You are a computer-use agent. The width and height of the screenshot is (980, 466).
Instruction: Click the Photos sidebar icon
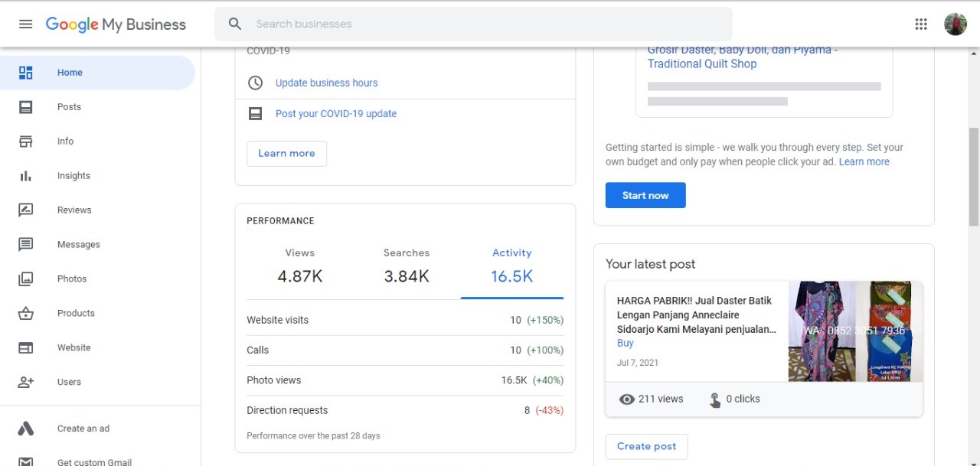point(26,279)
